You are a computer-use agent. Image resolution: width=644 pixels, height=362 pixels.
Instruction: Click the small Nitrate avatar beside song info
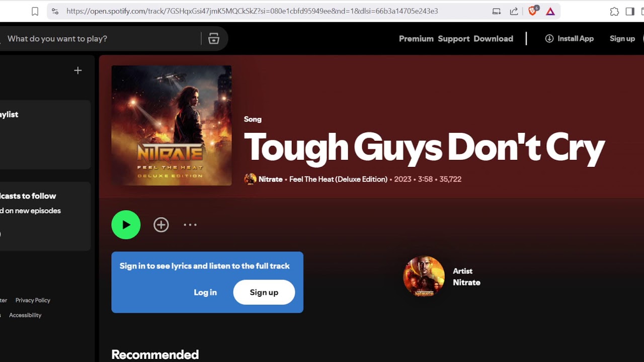[x=250, y=179]
